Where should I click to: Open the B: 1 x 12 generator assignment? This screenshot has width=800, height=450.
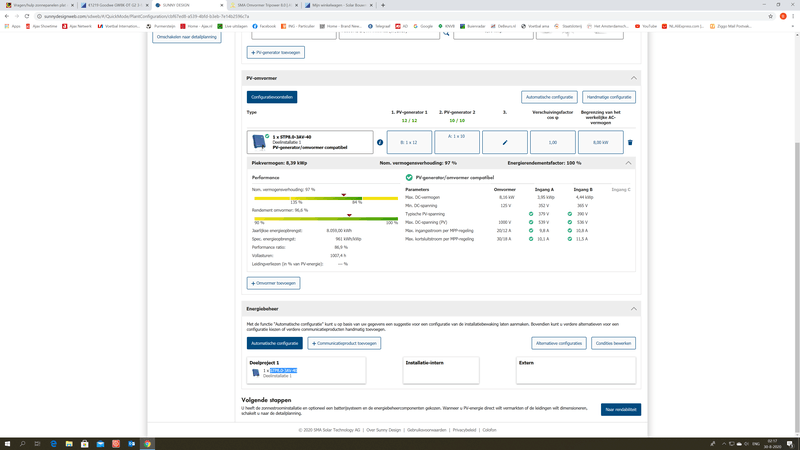click(x=409, y=142)
